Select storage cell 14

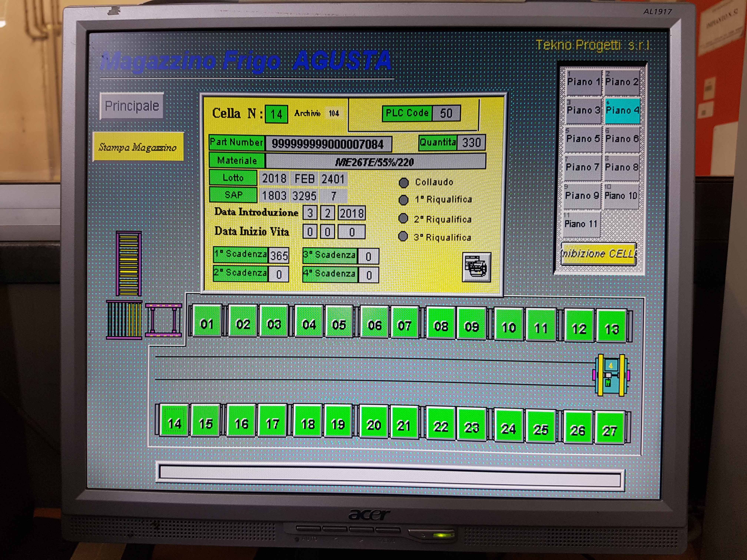(174, 420)
